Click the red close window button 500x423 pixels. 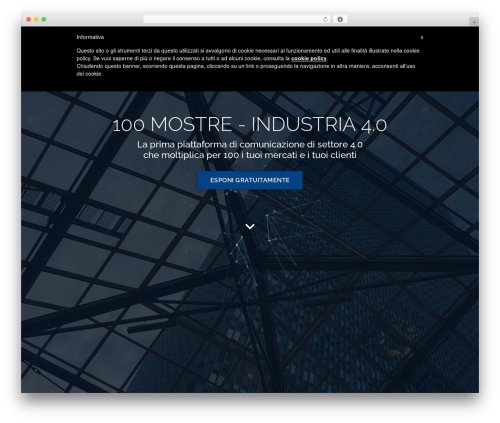(x=29, y=19)
